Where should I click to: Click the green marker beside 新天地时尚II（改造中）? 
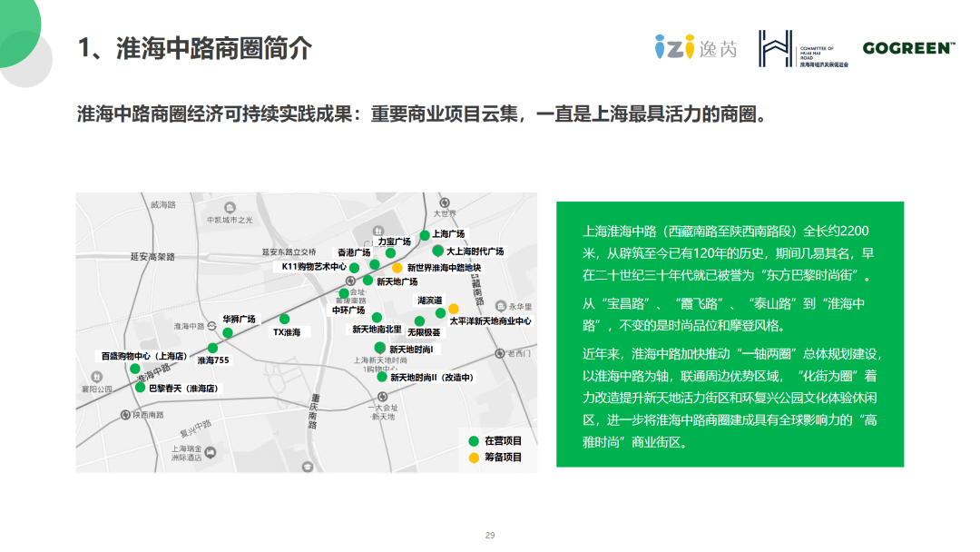(382, 377)
